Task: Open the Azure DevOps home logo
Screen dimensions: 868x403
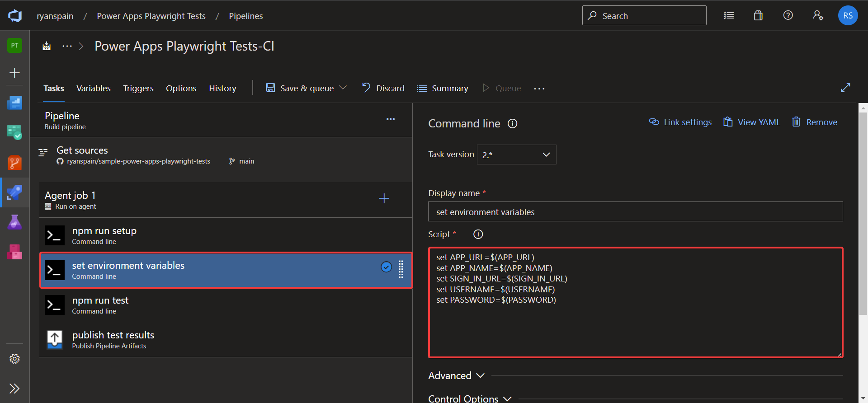Action: coord(15,16)
